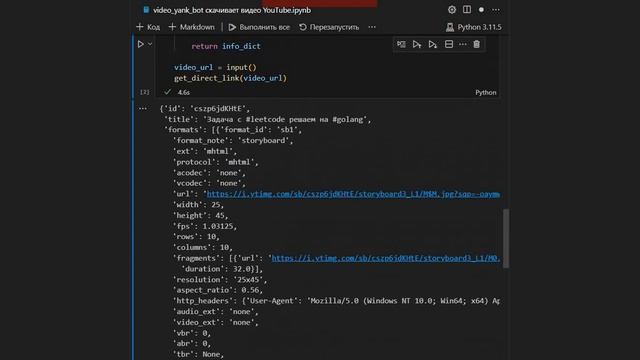Viewport: 640px width, 360px height.
Task: Open the output actions ellipsis
Action: pyautogui.click(x=142, y=109)
